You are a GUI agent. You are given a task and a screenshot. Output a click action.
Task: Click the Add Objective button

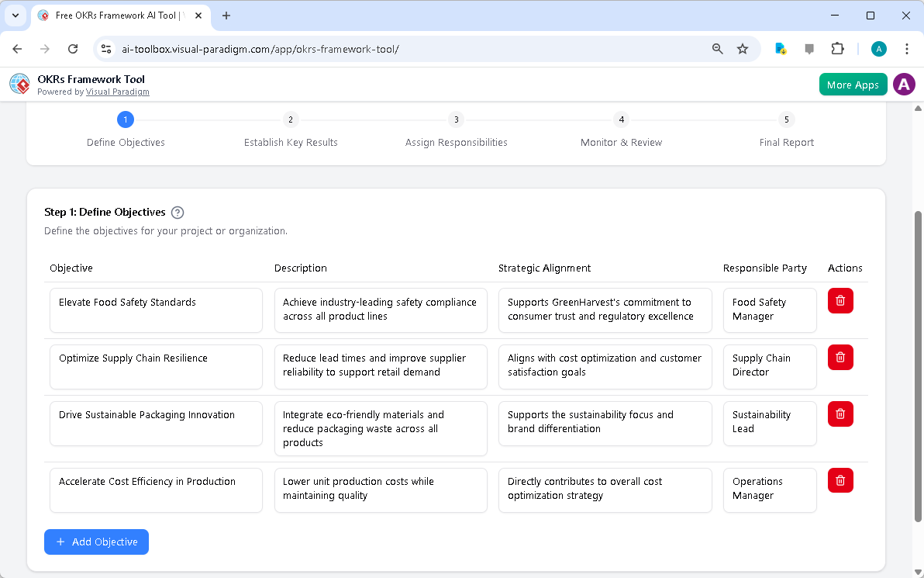96,542
